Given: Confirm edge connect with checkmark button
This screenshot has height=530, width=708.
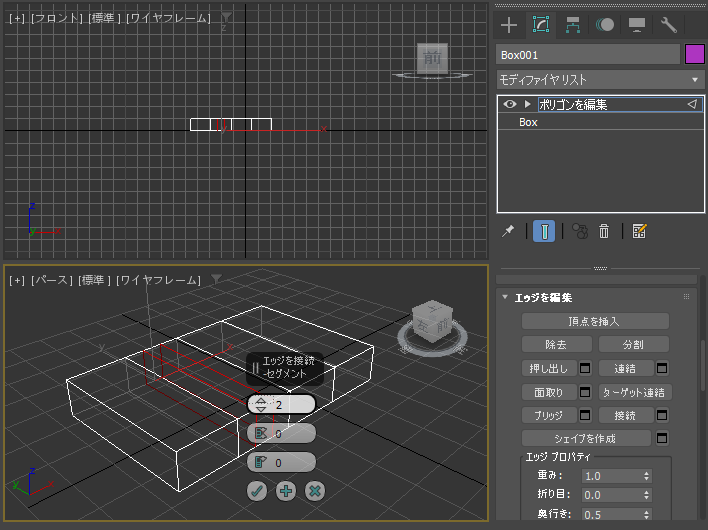Looking at the screenshot, I should pos(257,491).
